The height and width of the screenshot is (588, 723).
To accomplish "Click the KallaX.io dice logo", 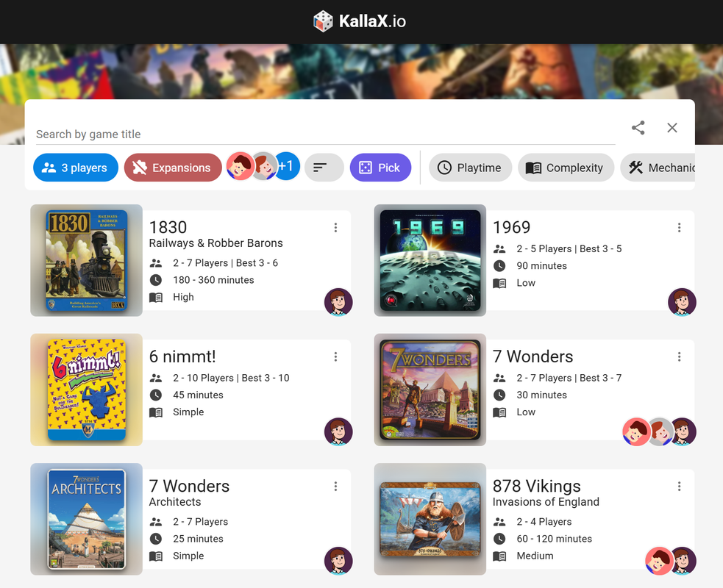I will coord(323,21).
